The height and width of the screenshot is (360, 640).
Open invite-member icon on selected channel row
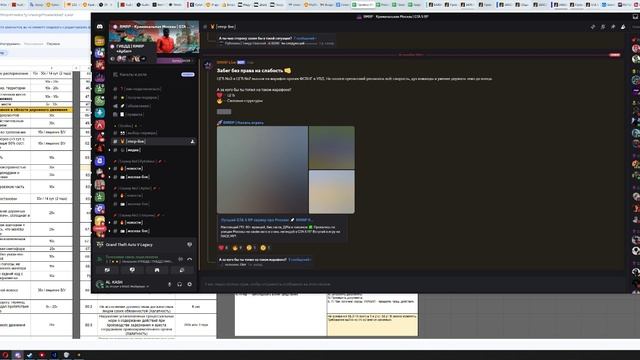click(192, 142)
